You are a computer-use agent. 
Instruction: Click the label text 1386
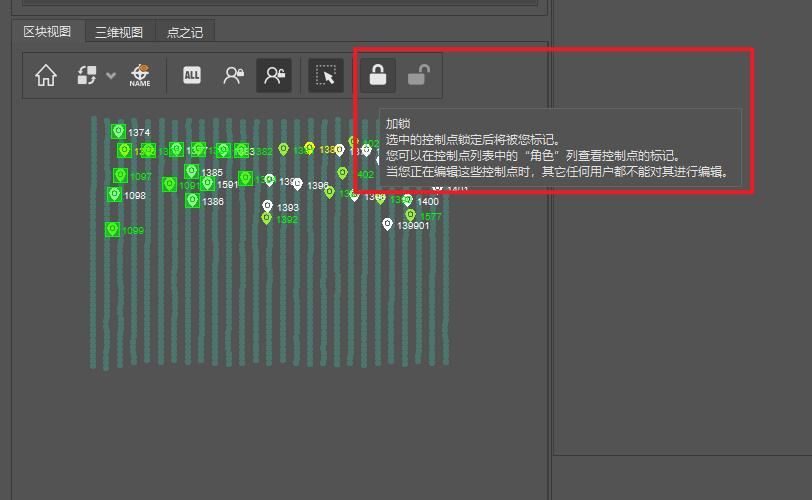coord(213,202)
